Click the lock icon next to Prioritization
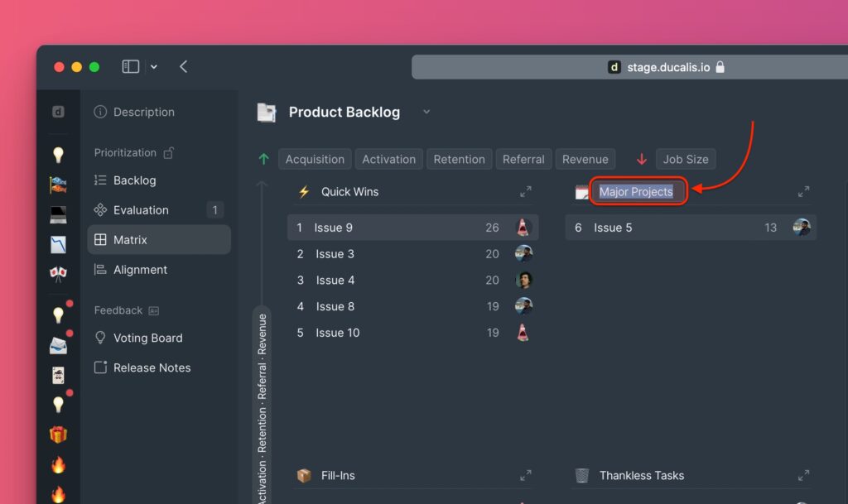Screen dimensions: 848x504 pyautogui.click(x=169, y=153)
